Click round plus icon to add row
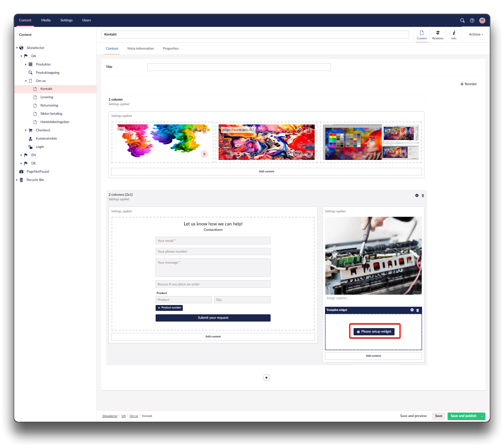The width and height of the screenshot is (504, 447). tap(266, 378)
